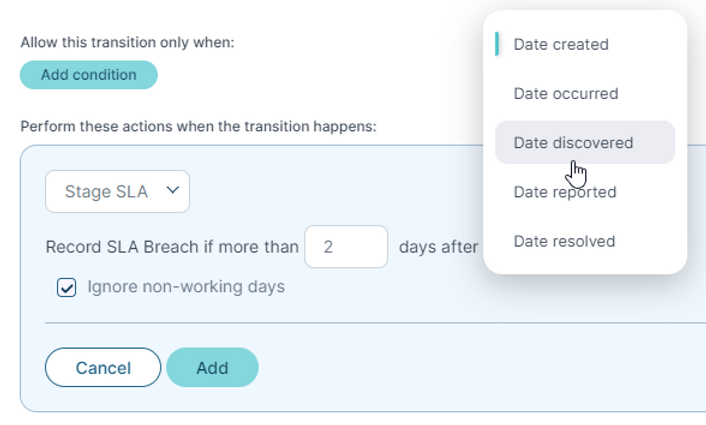Click the Stage SLA text in the selector

106,191
